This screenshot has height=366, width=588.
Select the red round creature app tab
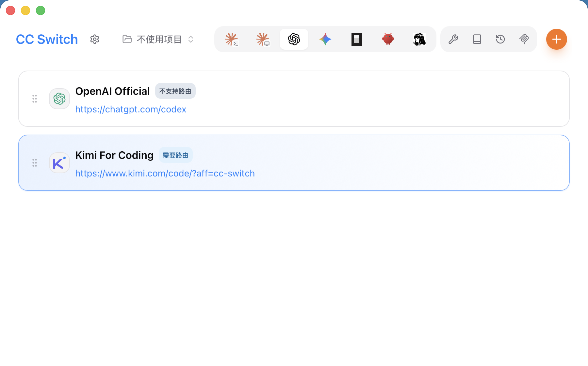(x=388, y=39)
